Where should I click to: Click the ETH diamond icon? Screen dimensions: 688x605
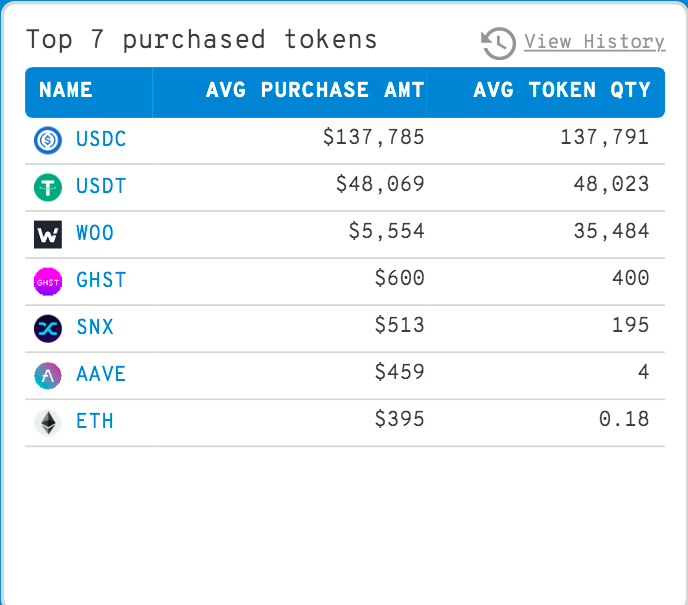(48, 422)
